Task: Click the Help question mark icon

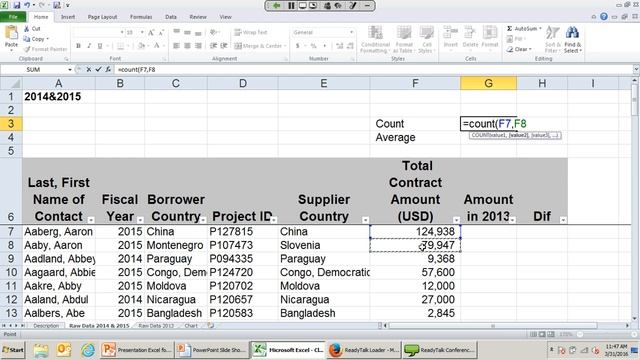Action: 604,17
